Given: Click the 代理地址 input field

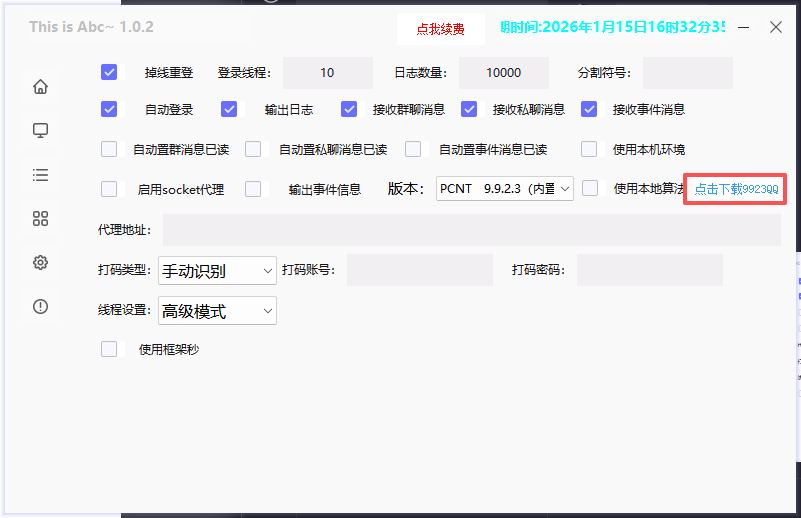Looking at the screenshot, I should coord(472,230).
